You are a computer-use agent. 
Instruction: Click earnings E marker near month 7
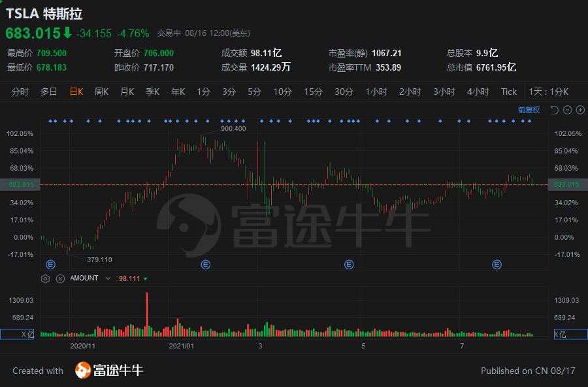497,265
